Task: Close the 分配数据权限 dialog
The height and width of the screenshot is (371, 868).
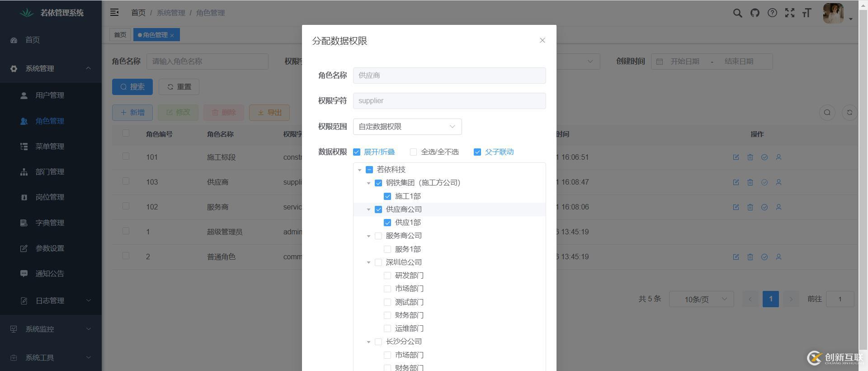Action: (x=542, y=40)
